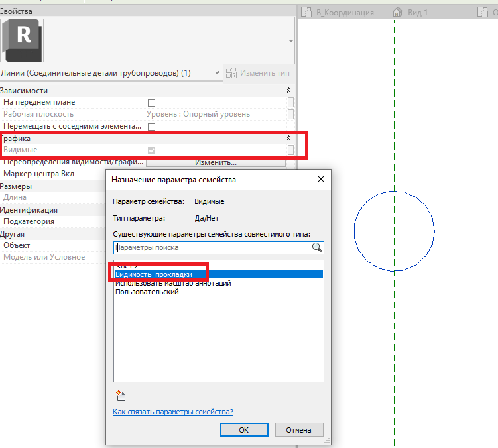
Task: Click the search magnifier icon
Action: (317, 248)
